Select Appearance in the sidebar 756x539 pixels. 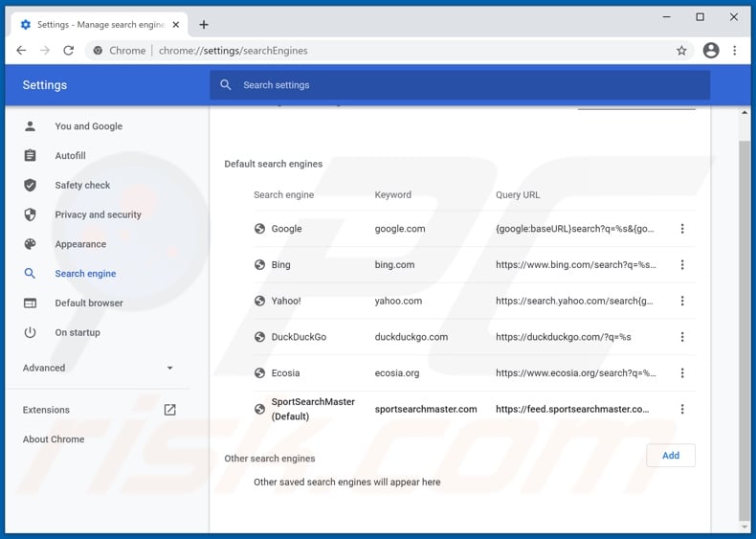pos(80,244)
